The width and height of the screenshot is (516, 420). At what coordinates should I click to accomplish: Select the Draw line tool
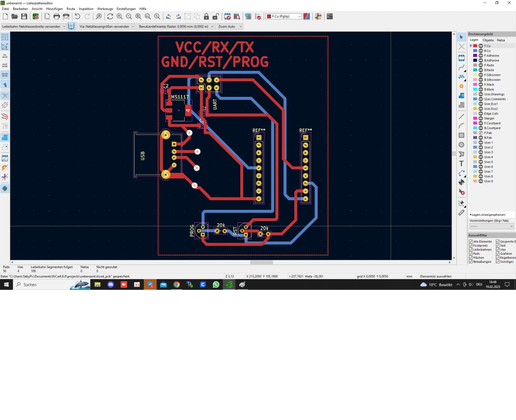(462, 116)
